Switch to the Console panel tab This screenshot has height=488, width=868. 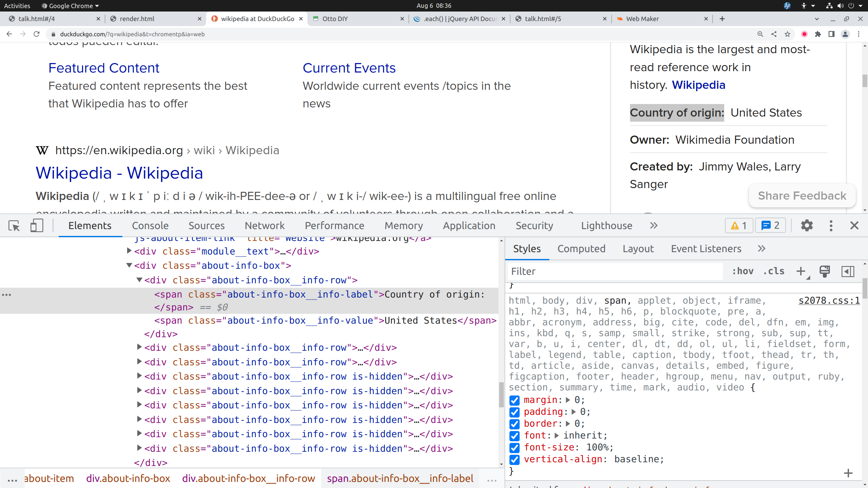[x=150, y=226]
